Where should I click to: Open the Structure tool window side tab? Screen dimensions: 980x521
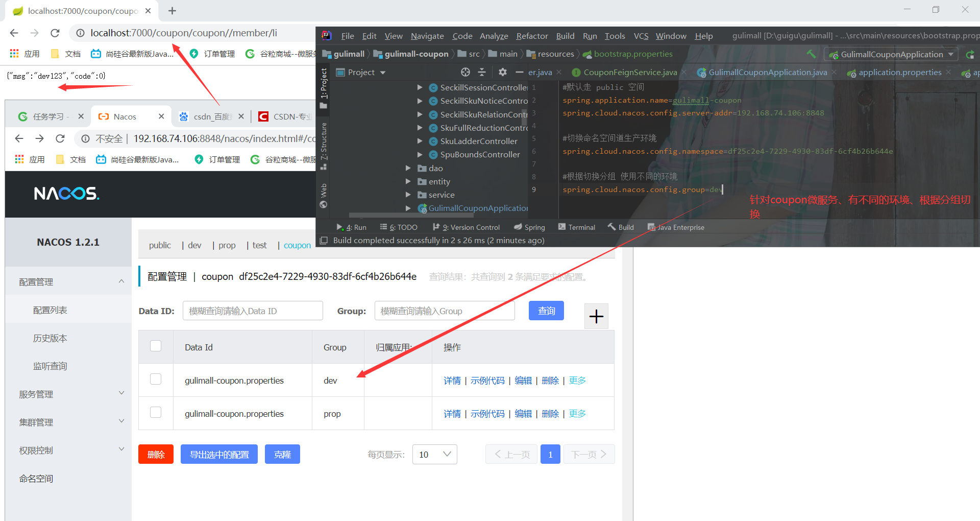tap(323, 146)
